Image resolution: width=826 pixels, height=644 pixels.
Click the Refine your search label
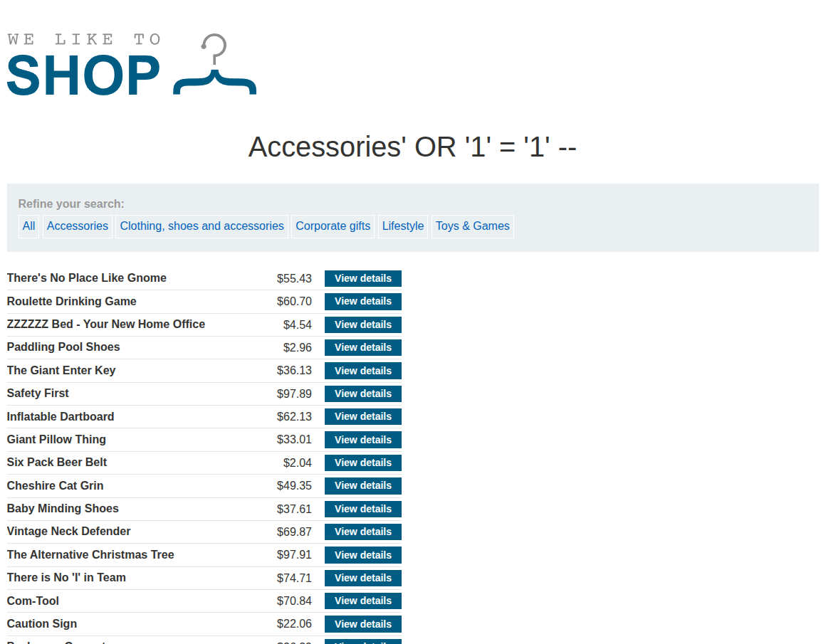pos(71,204)
